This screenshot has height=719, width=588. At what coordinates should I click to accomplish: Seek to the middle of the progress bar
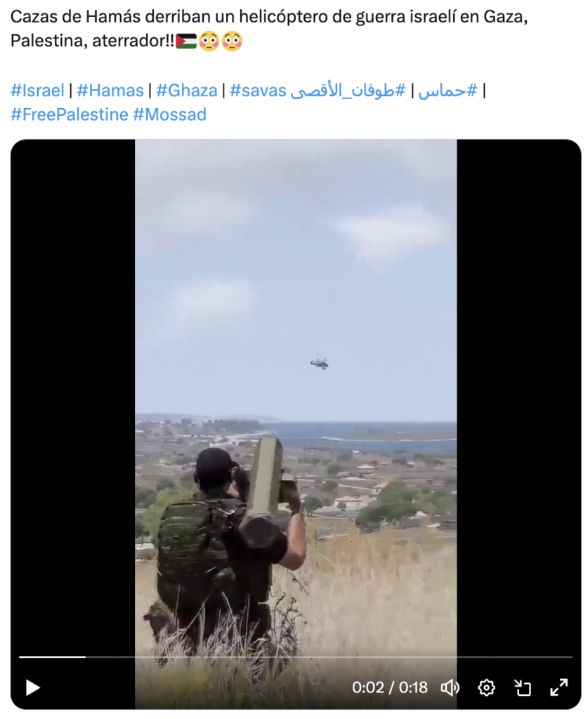pyautogui.click(x=296, y=657)
